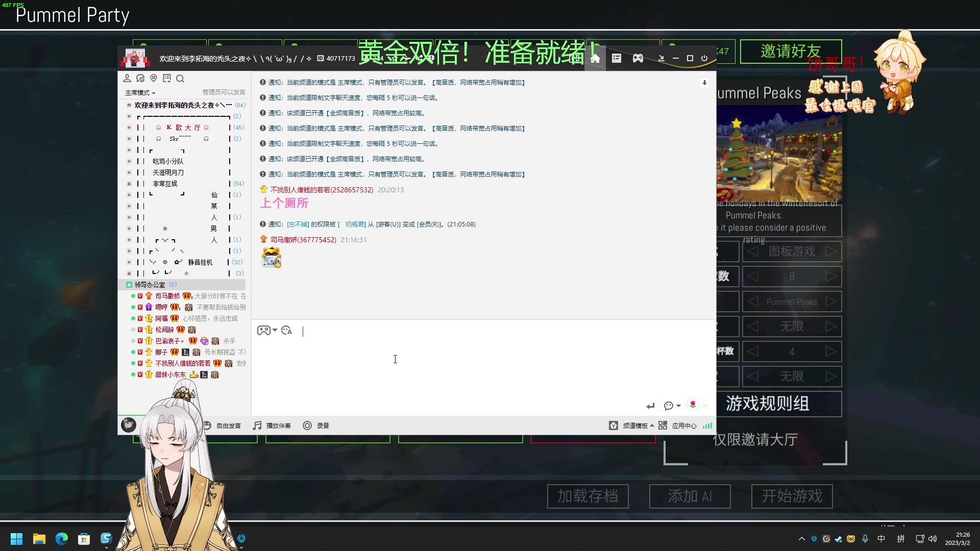Click the scroll-to-latest arrow in chat area
The width and height of the screenshot is (980, 551).
[704, 83]
